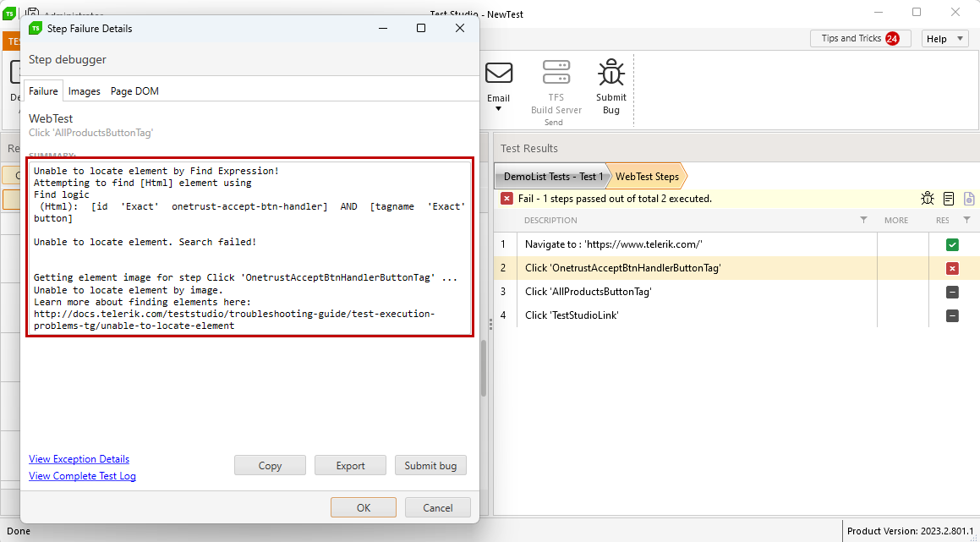
Task: Select step 2 OnetrustAcceptBtnHandlerButtonTag row
Action: click(x=736, y=268)
